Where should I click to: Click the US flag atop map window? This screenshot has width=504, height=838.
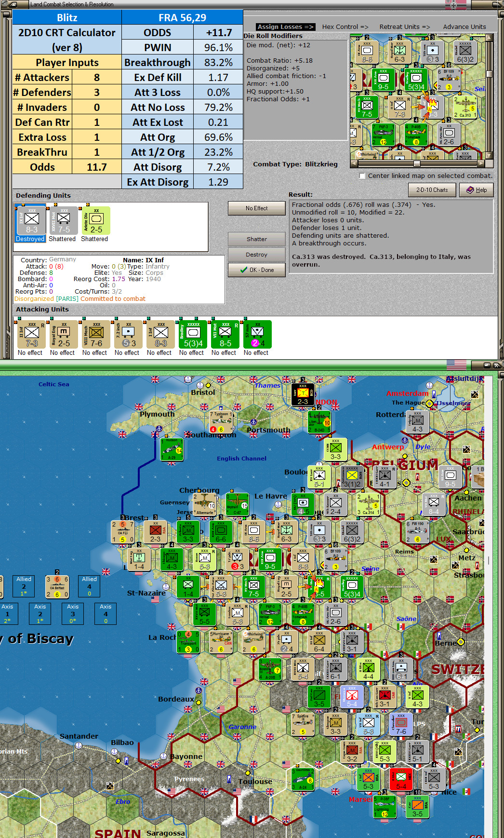[457, 365]
